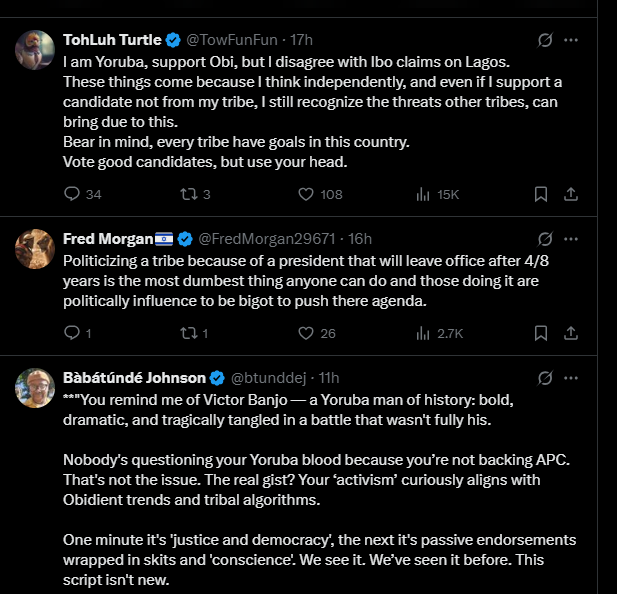The height and width of the screenshot is (594, 617).
Task: Open Fred Morgan's avatar thumbnail
Action: pos(35,249)
